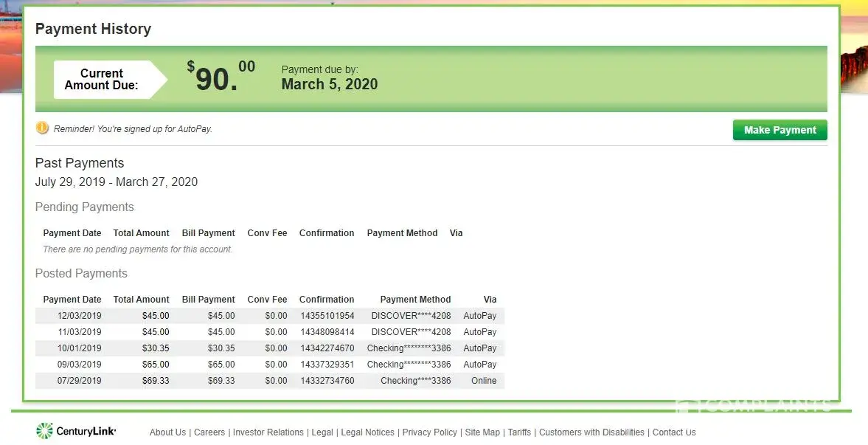
Task: Open the Legal footer link
Action: click(322, 432)
